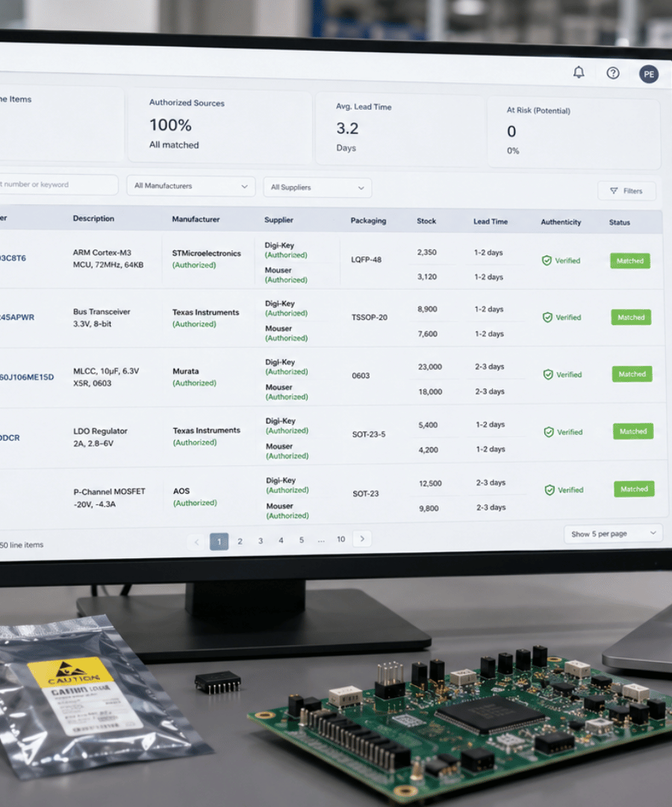
Task: Go to page 2 in pagination
Action: pyautogui.click(x=240, y=541)
